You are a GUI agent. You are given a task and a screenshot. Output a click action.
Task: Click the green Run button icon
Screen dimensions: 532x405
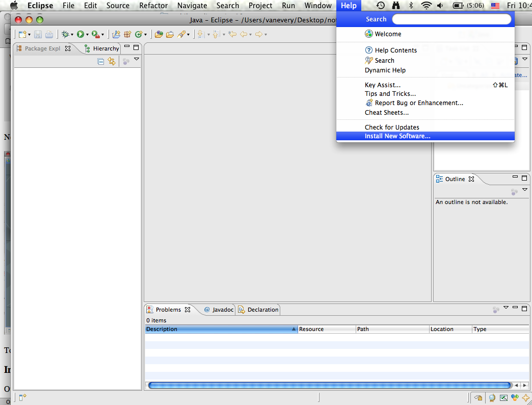[81, 34]
